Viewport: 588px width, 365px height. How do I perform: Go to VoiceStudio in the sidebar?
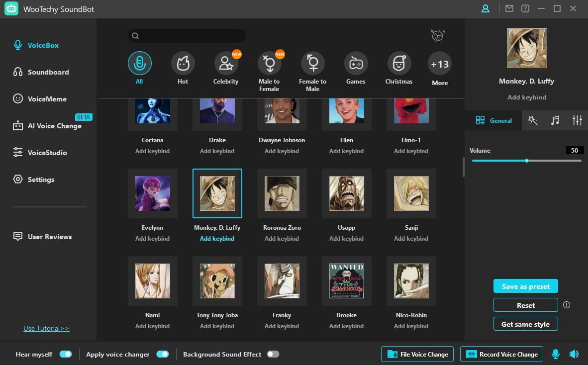(47, 153)
